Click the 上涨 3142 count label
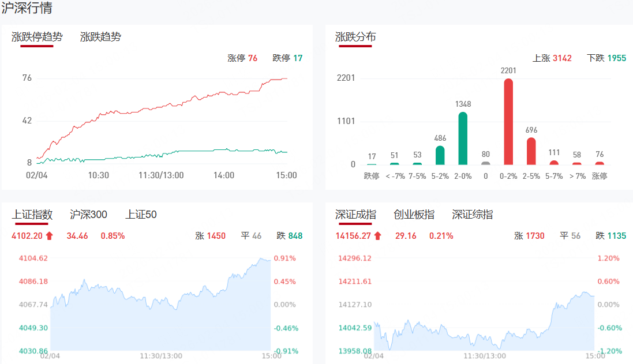Image resolution: width=633 pixels, height=364 pixels. (552, 58)
